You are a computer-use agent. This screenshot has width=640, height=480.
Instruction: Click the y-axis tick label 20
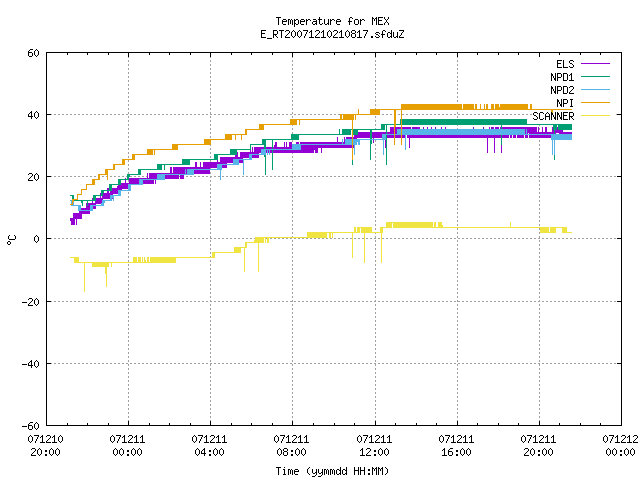33,177
